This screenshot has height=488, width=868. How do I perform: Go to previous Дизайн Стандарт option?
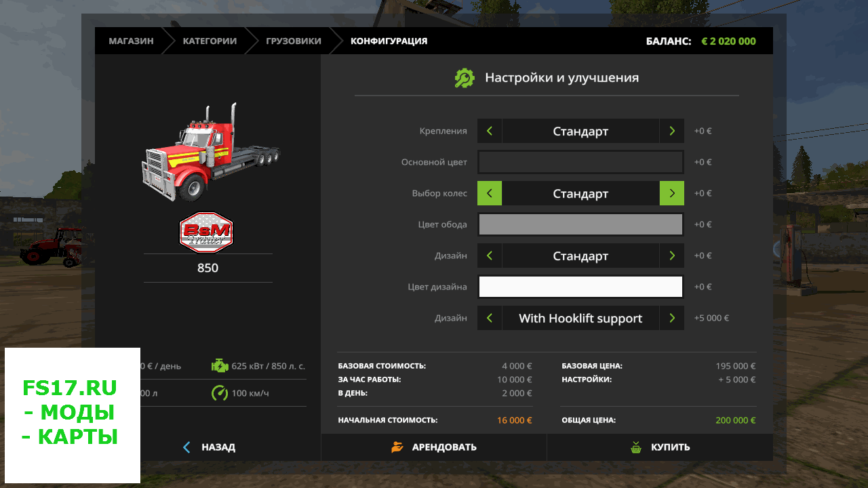click(490, 256)
